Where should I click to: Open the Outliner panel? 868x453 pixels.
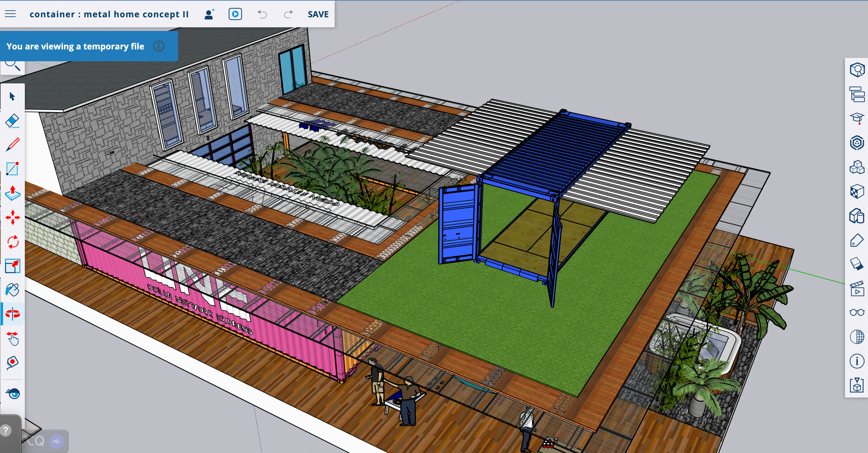[857, 95]
